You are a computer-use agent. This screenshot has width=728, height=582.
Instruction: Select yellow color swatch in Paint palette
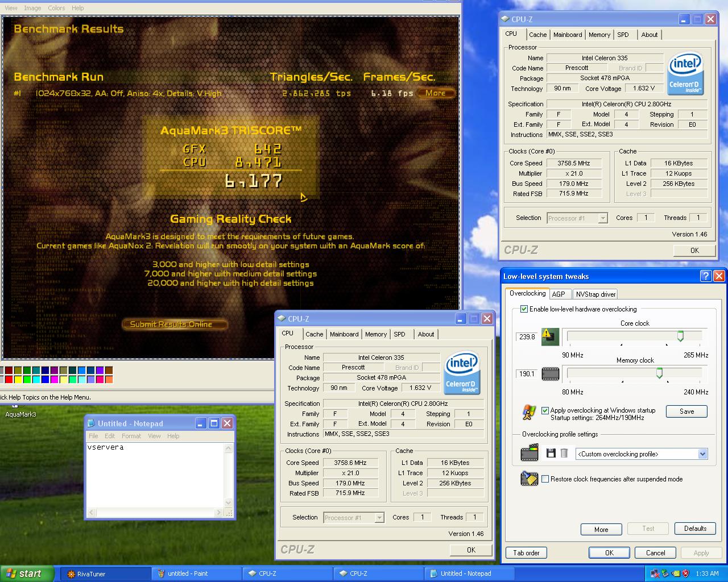point(18,380)
